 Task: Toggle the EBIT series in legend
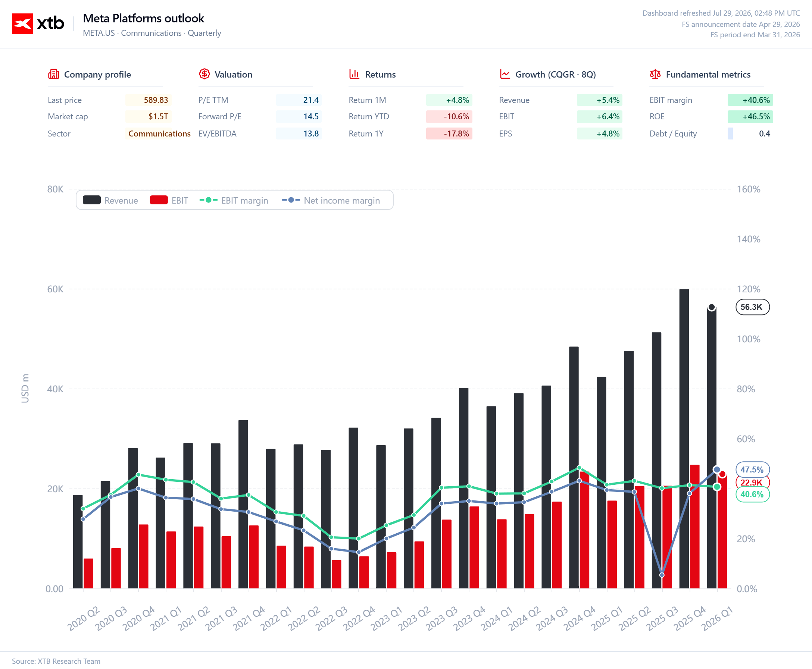[169, 200]
